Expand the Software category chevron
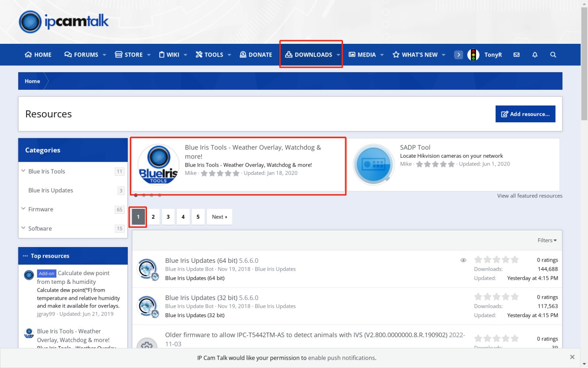 pyautogui.click(x=23, y=228)
